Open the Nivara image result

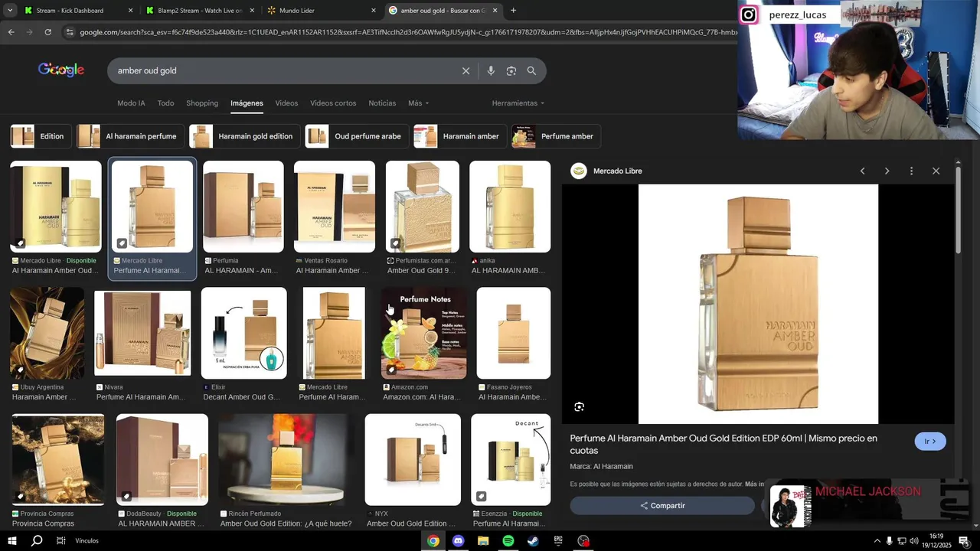(142, 333)
